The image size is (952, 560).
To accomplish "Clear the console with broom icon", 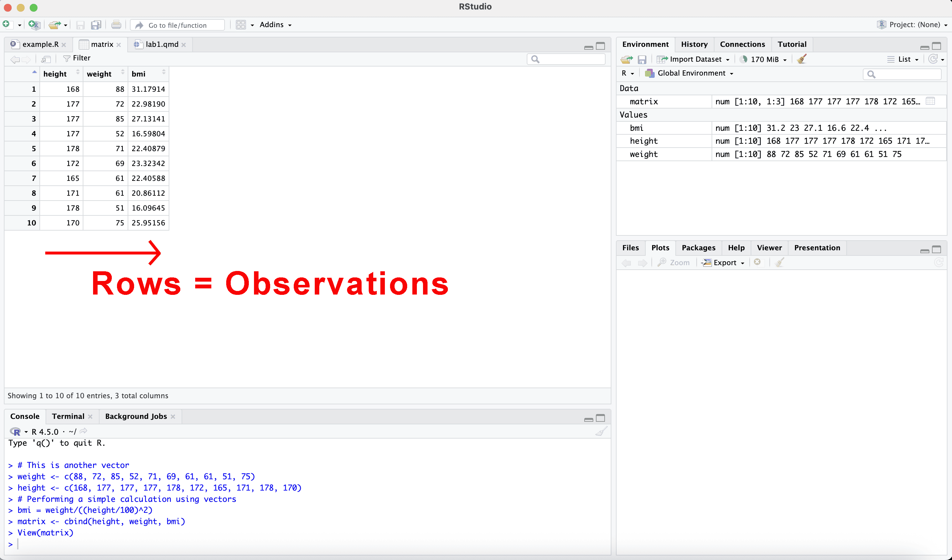I will click(x=601, y=431).
